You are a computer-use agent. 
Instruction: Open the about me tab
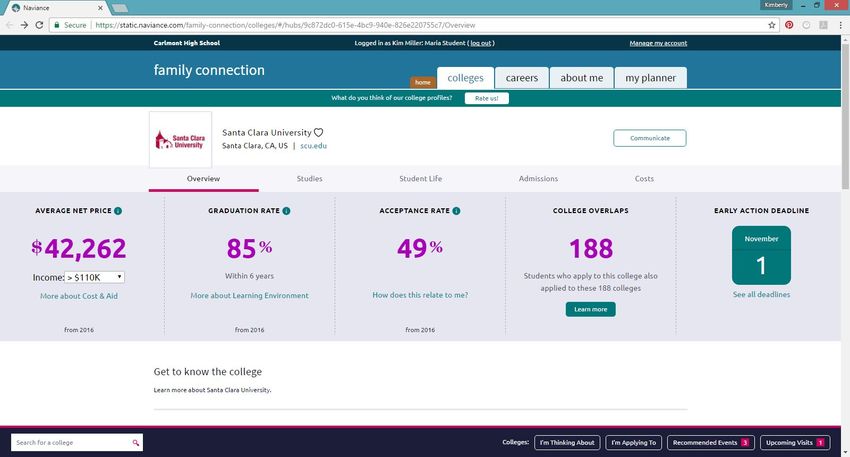click(x=582, y=78)
